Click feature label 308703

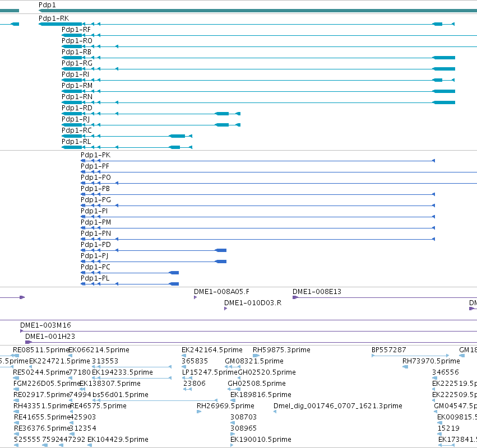243,417
